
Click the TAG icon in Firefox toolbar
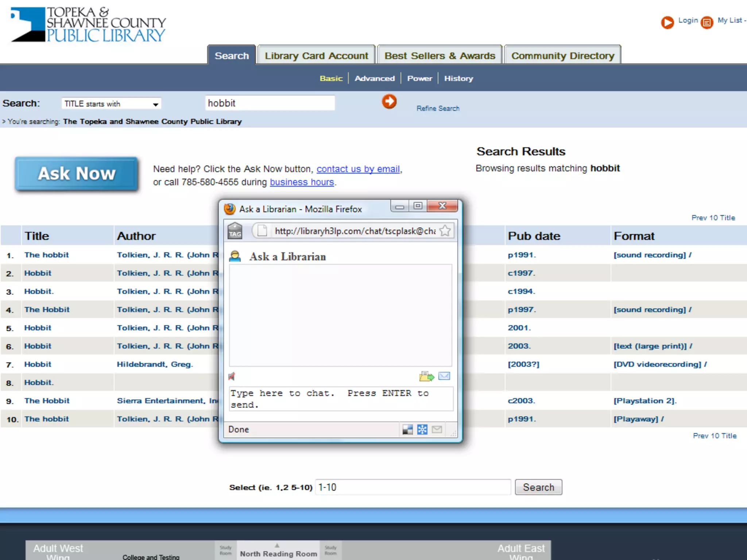pyautogui.click(x=235, y=231)
